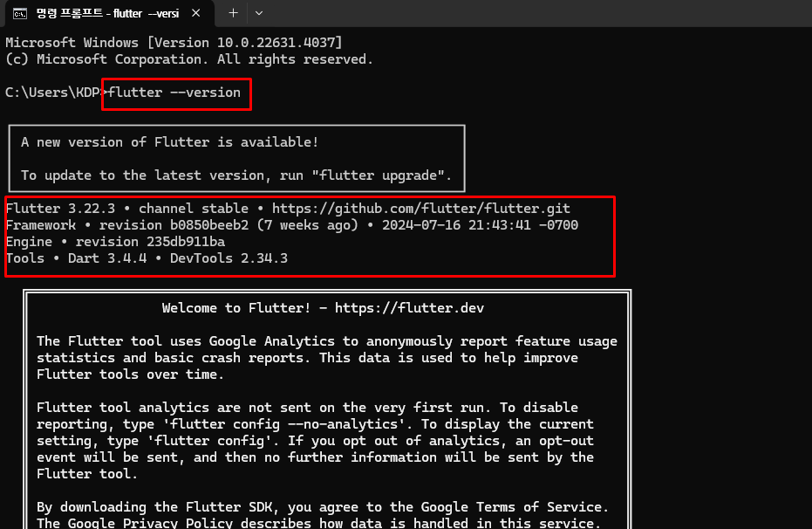Image resolution: width=812 pixels, height=529 pixels.
Task: Click the 'Flutter 3.22.3' version text
Action: click(60, 209)
